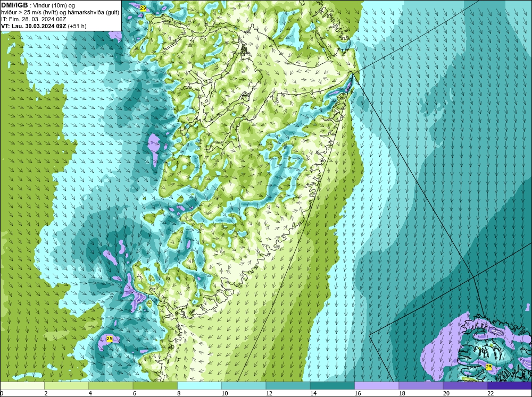Click the '10' value on the wind scale

(x=225, y=393)
